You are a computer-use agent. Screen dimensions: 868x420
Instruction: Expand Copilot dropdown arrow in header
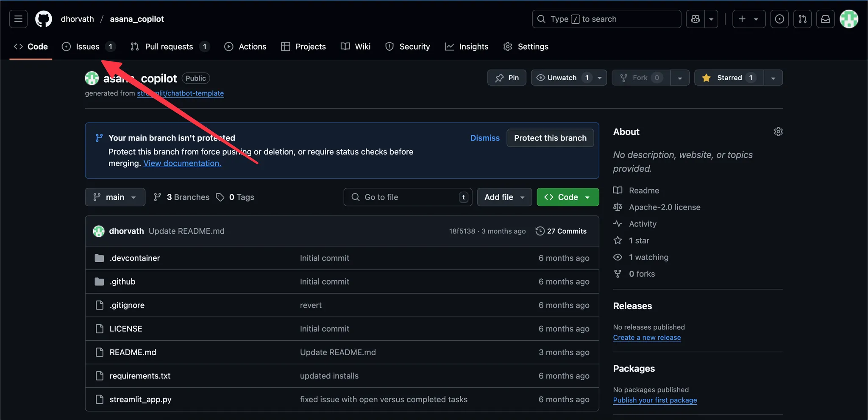[711, 19]
